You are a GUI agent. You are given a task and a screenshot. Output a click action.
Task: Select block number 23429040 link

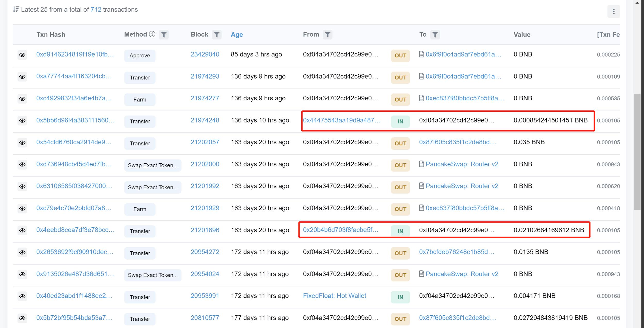tap(205, 54)
